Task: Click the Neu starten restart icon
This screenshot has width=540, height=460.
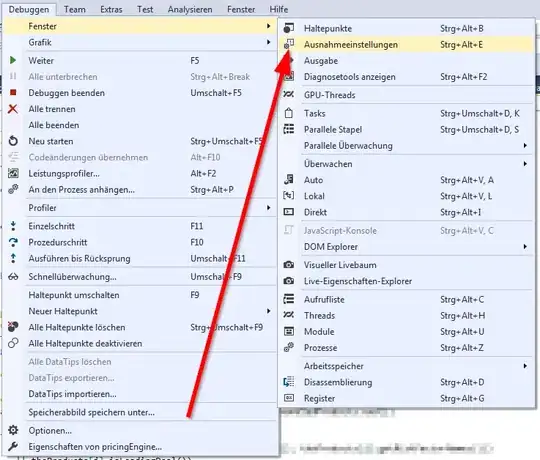Action: (13, 141)
